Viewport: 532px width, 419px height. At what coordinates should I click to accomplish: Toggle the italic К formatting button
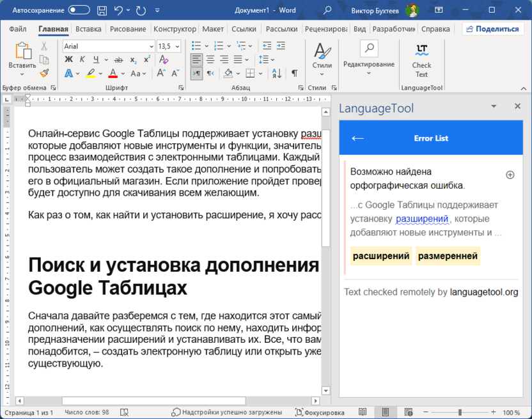82,59
